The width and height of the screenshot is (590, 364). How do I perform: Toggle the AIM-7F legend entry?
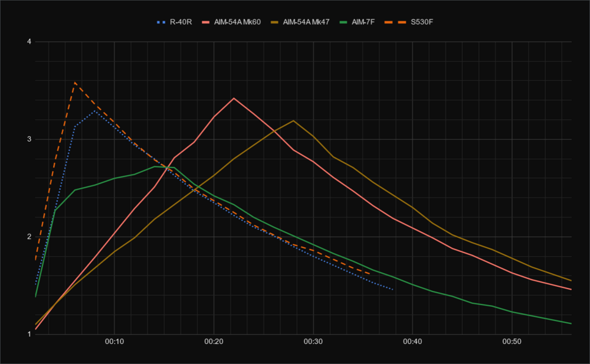(x=357, y=22)
